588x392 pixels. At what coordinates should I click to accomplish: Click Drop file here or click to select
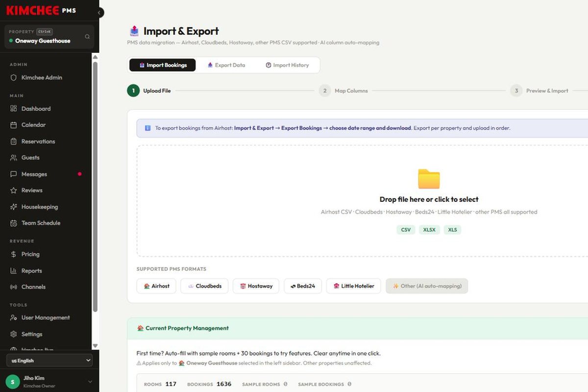[x=429, y=199]
